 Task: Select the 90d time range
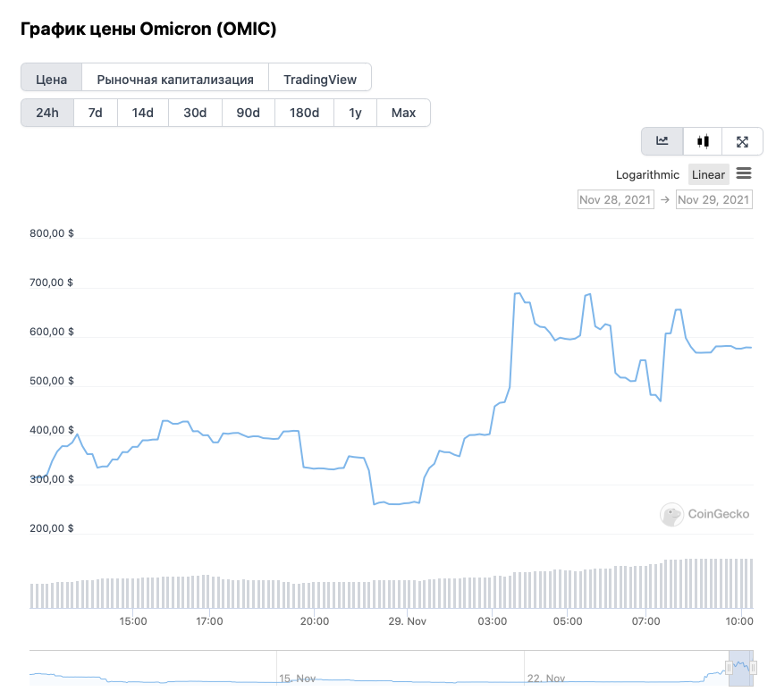(x=248, y=113)
